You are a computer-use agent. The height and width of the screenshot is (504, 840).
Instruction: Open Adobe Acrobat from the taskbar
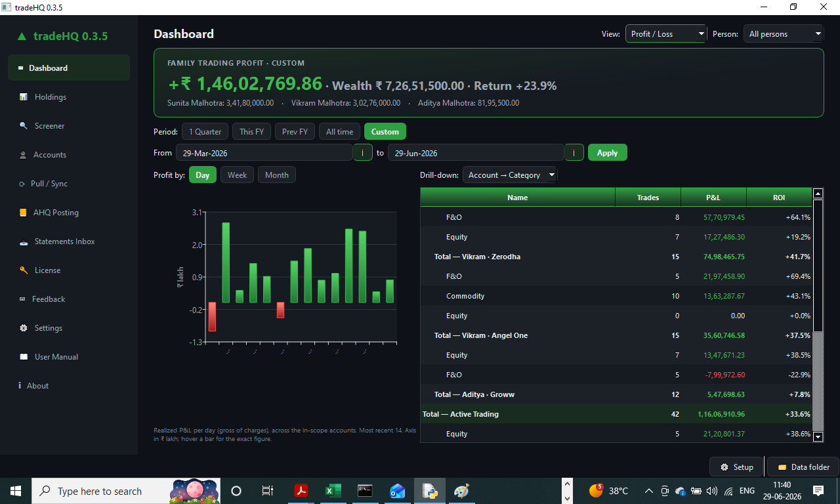pos(301,491)
